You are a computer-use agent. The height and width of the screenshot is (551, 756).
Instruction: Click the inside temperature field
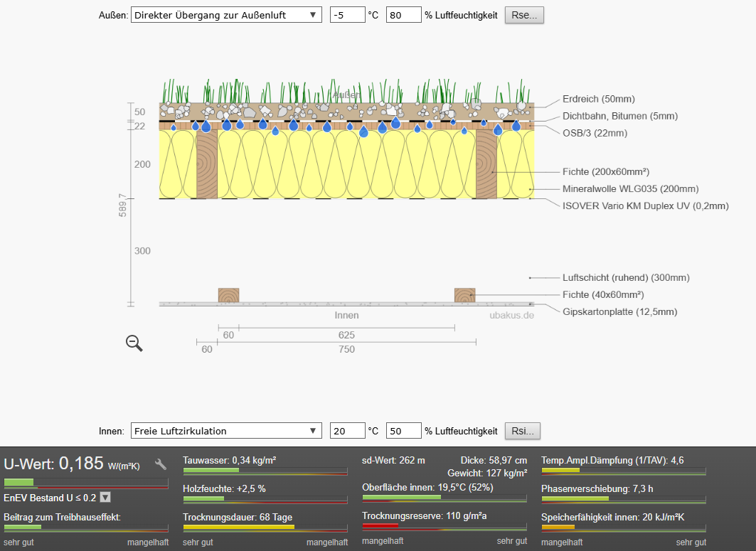[x=347, y=431]
